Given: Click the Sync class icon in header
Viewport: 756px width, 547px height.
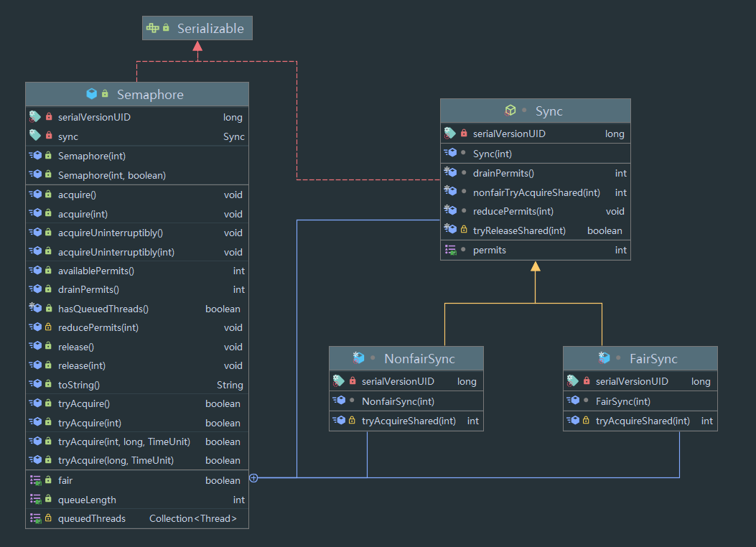Looking at the screenshot, I should click(510, 111).
